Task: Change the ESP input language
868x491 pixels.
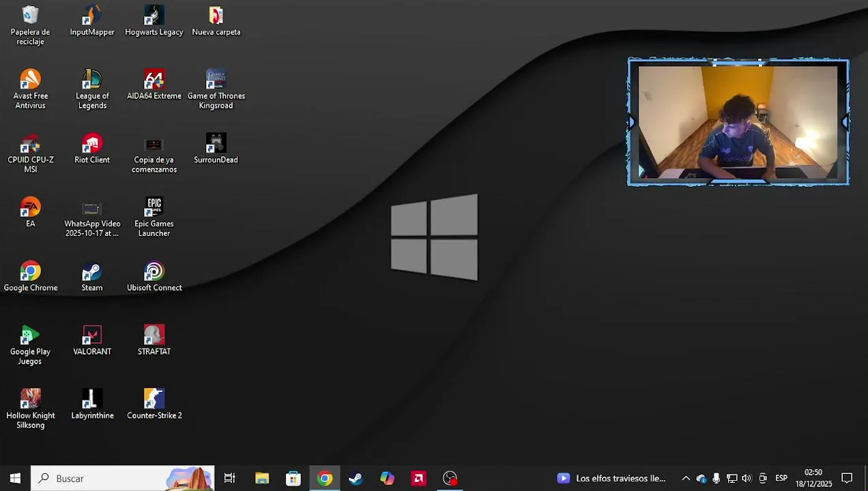Action: pos(781,478)
